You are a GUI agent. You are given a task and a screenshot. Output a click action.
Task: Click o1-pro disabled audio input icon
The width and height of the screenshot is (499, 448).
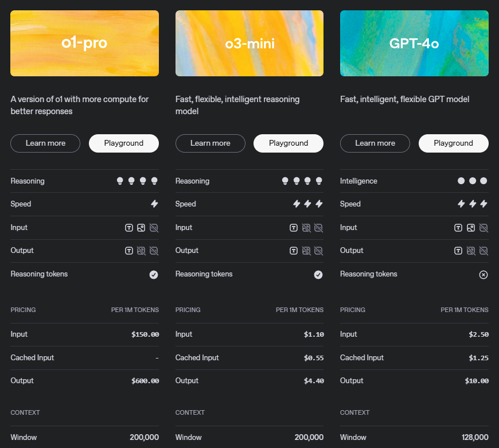click(154, 228)
